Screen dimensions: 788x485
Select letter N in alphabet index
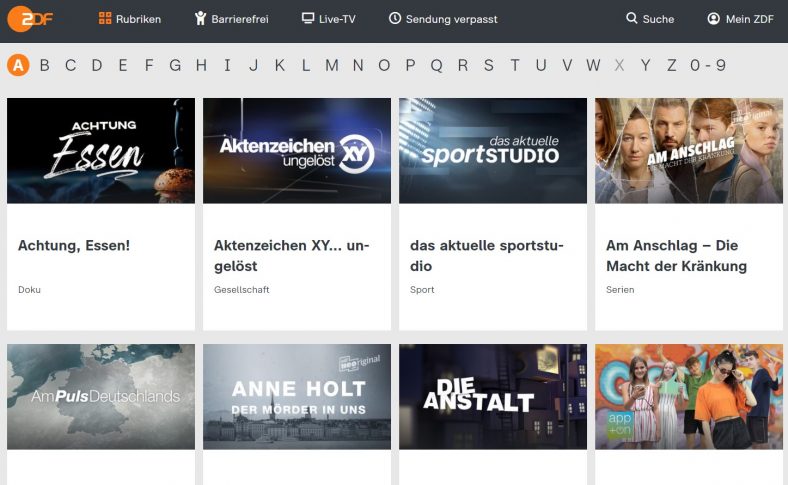(358, 65)
